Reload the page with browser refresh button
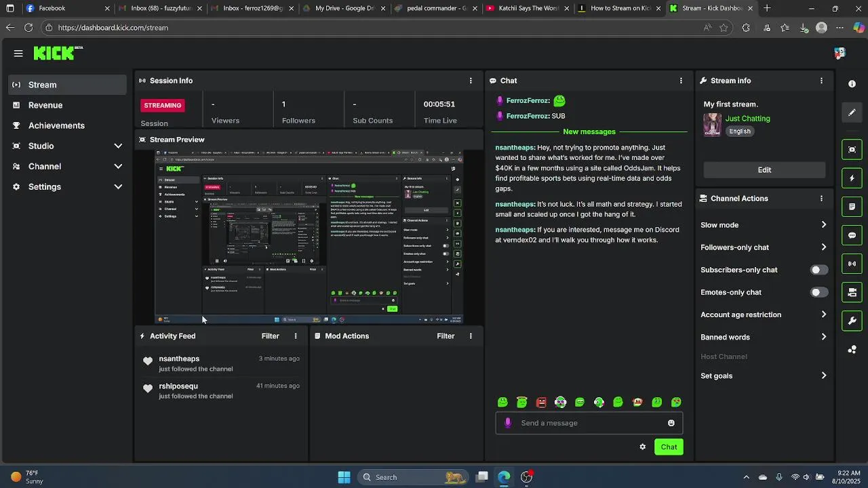Screen dimensions: 868x488 click(28, 28)
